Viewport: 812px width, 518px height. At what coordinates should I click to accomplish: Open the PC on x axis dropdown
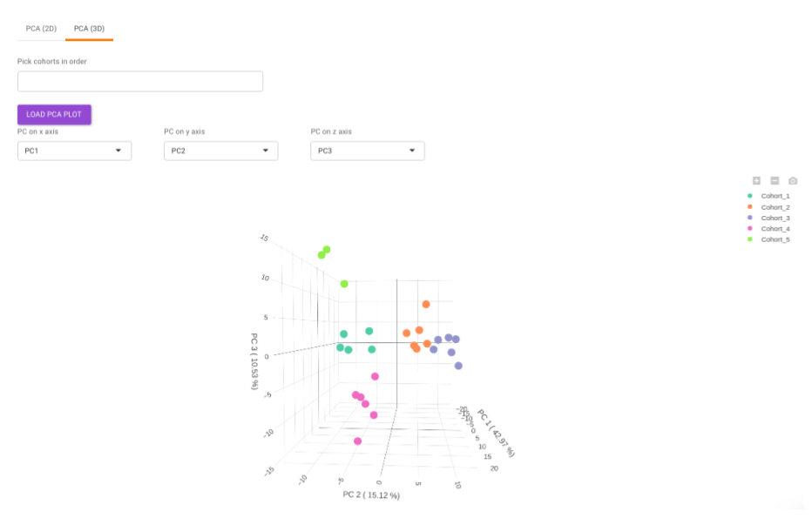coord(75,152)
